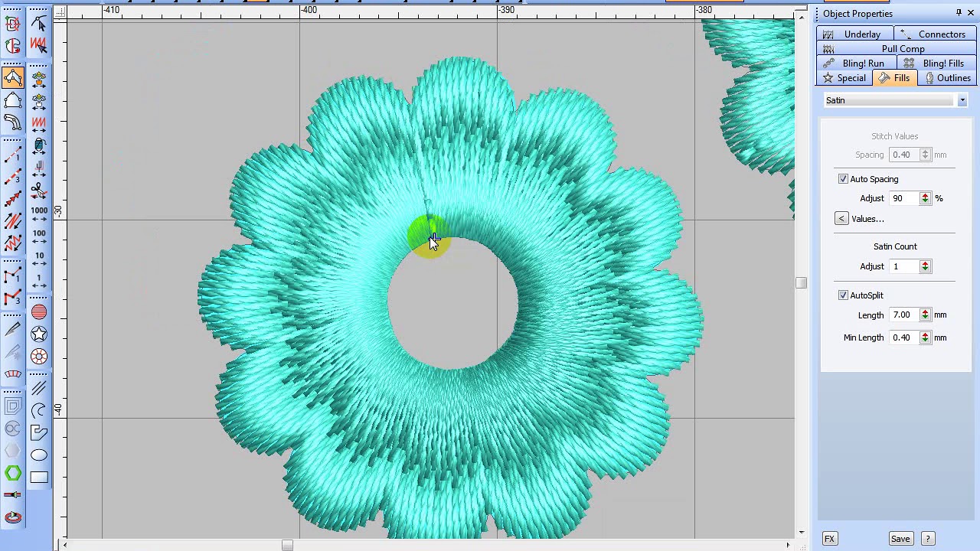Click the Min Length value field
The width and height of the screenshot is (980, 551).
point(905,337)
